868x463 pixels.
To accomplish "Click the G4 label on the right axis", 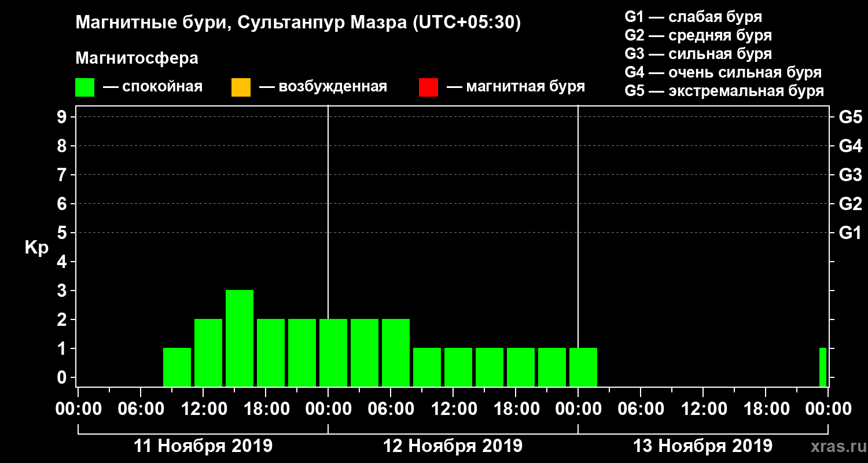I will (850, 146).
